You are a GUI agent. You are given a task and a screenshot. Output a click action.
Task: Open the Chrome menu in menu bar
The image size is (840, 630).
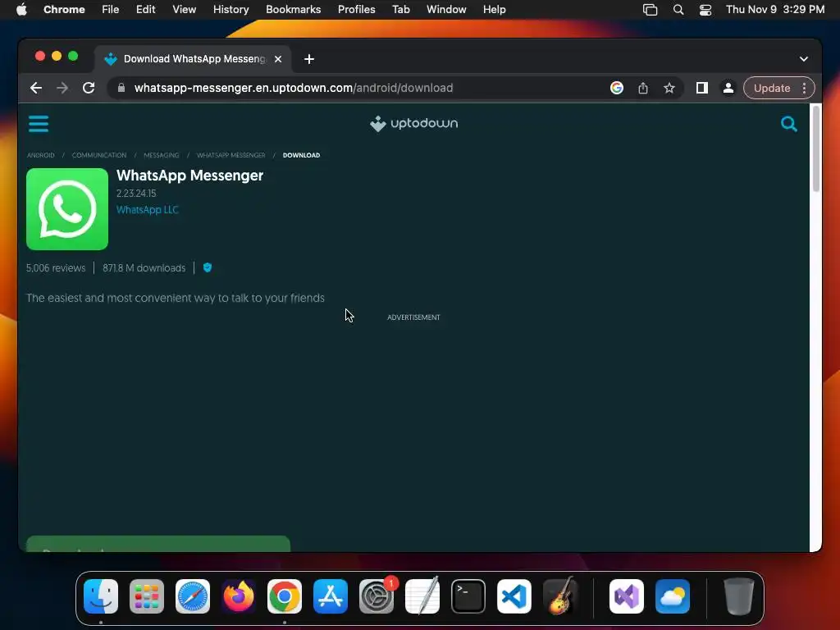(x=64, y=10)
